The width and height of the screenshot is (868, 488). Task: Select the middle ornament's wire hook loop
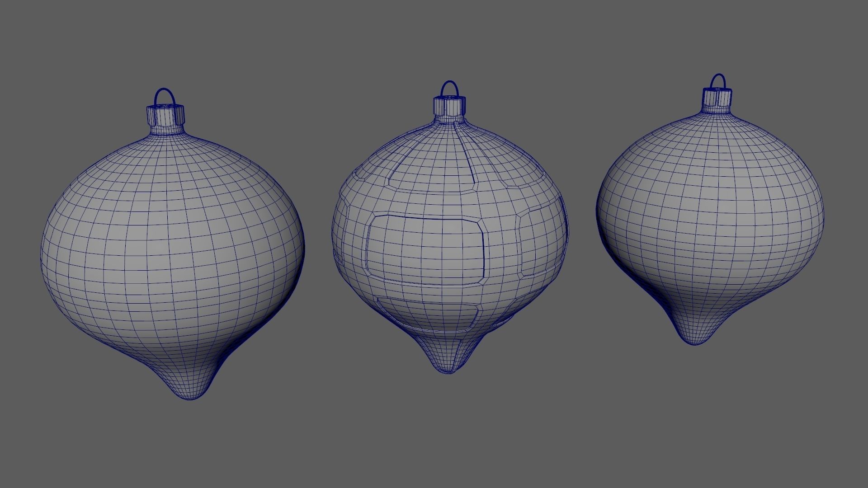(449, 83)
